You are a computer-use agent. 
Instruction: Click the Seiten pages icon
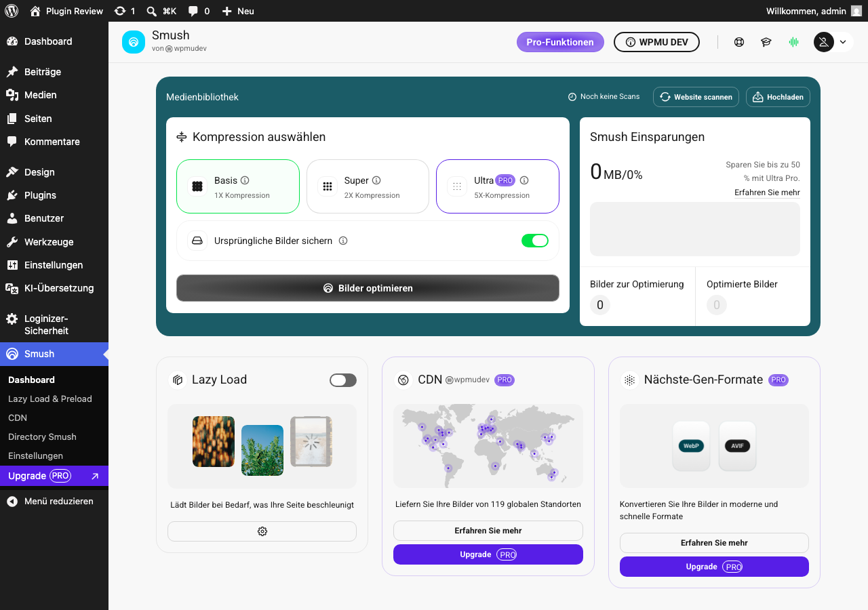[x=12, y=119]
